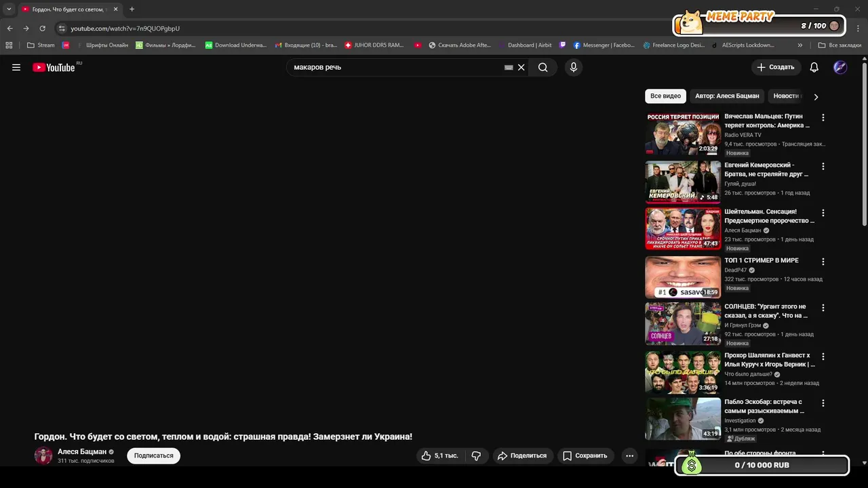Image resolution: width=868 pixels, height=488 pixels.
Task: Open the Chrome apps grid in bookmarks bar
Action: point(9,45)
